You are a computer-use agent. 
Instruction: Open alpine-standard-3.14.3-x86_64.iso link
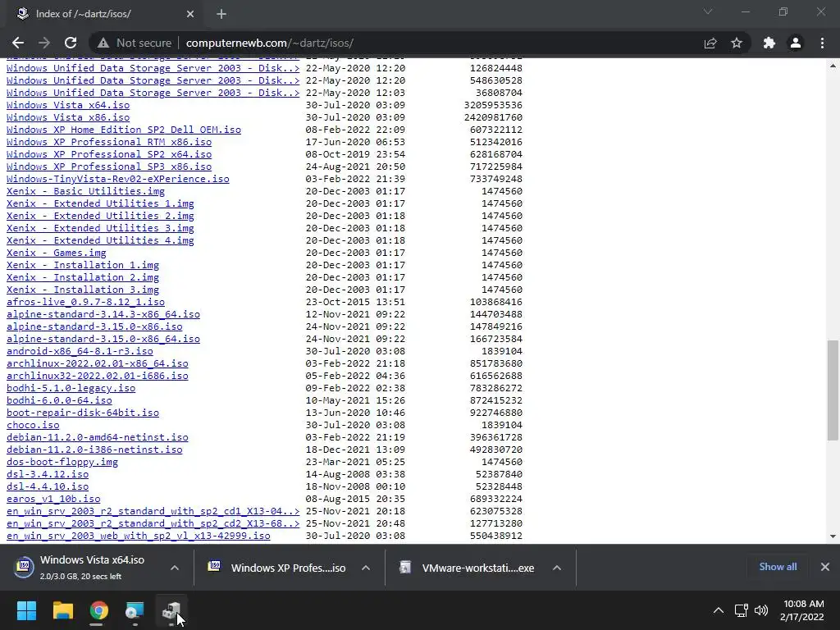coord(103,314)
